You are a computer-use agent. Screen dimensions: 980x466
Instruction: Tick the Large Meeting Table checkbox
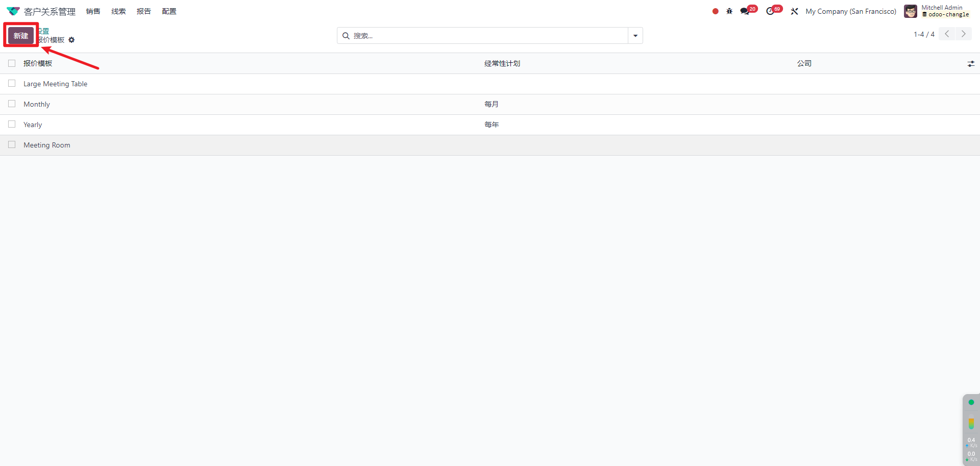12,84
